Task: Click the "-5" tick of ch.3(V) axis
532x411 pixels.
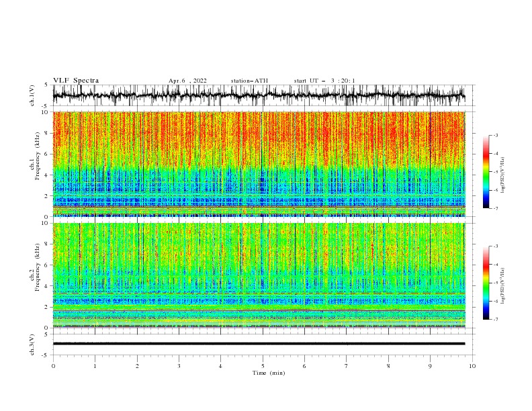Action: pyautogui.click(x=46, y=355)
